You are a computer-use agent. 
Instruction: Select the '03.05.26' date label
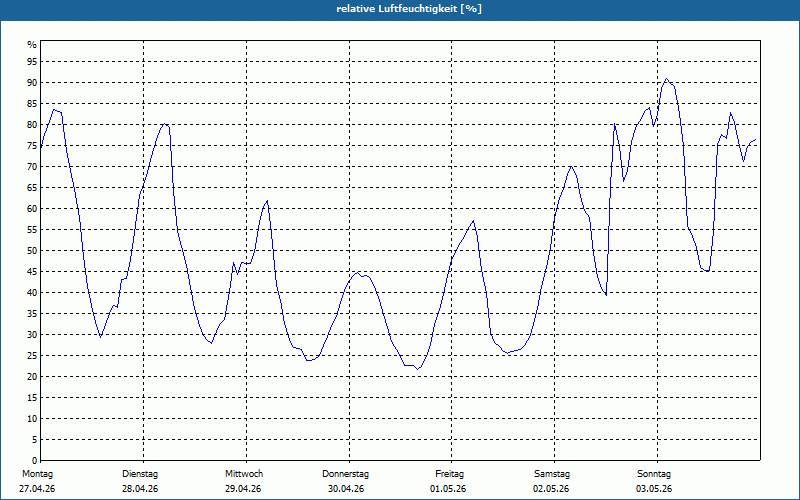pos(654,489)
